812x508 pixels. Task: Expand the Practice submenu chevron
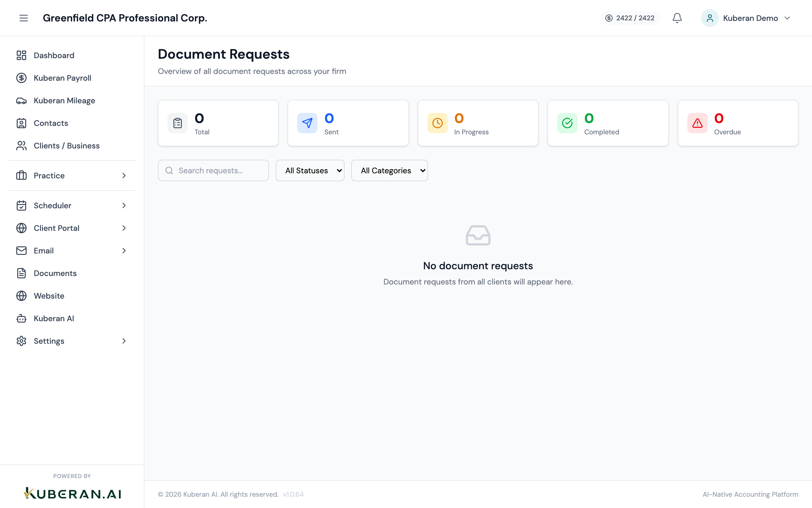[124, 175]
